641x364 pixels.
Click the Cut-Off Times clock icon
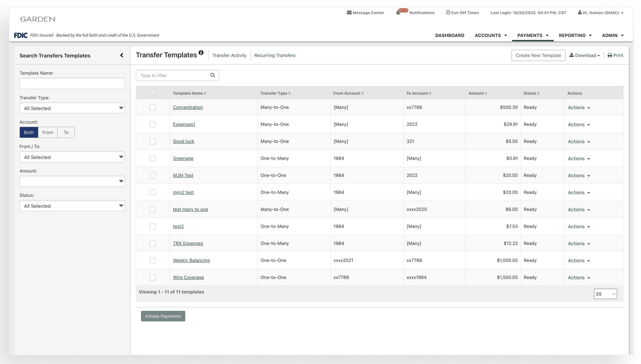pyautogui.click(x=448, y=12)
